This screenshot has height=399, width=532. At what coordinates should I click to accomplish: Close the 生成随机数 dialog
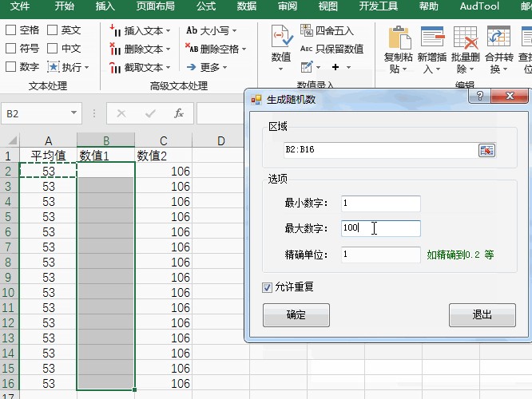(510, 96)
